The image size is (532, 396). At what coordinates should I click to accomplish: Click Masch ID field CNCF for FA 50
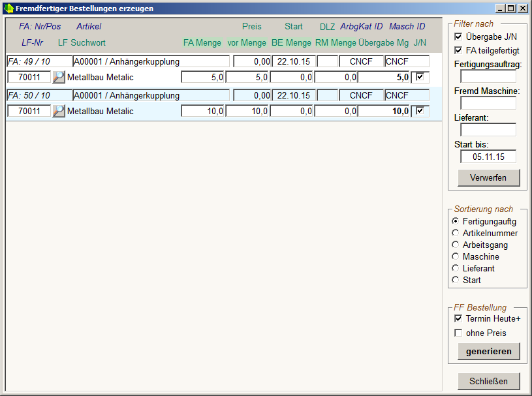407,95
